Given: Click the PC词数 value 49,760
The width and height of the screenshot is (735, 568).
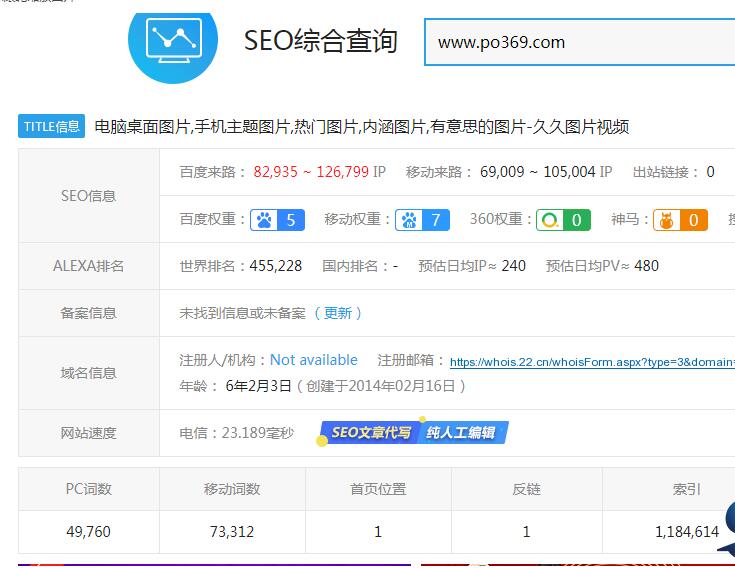Looking at the screenshot, I should tap(89, 532).
